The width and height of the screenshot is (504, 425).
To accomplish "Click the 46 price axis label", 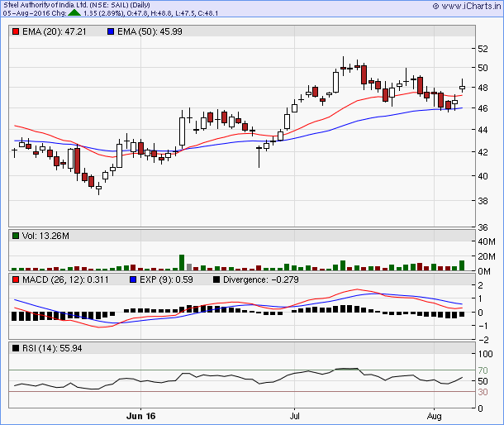I will (x=483, y=108).
